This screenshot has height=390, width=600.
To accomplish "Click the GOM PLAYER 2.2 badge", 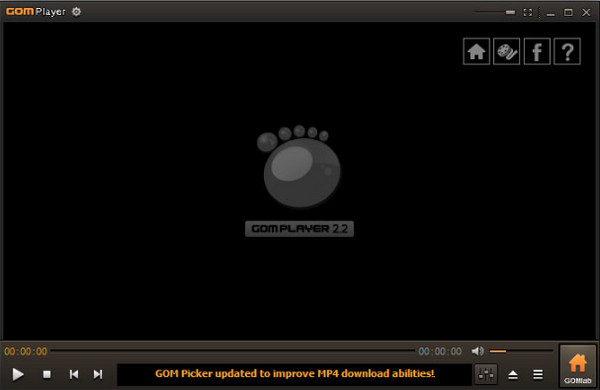I will (x=300, y=229).
